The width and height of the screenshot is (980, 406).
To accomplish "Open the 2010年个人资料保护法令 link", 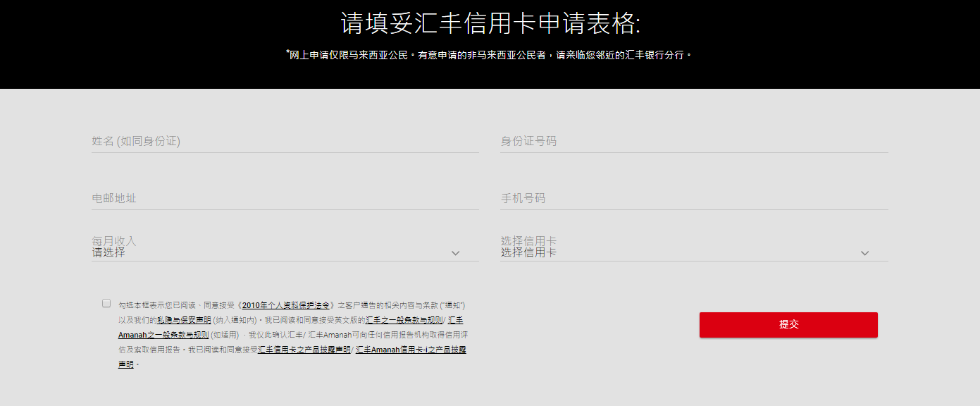I will coord(285,305).
